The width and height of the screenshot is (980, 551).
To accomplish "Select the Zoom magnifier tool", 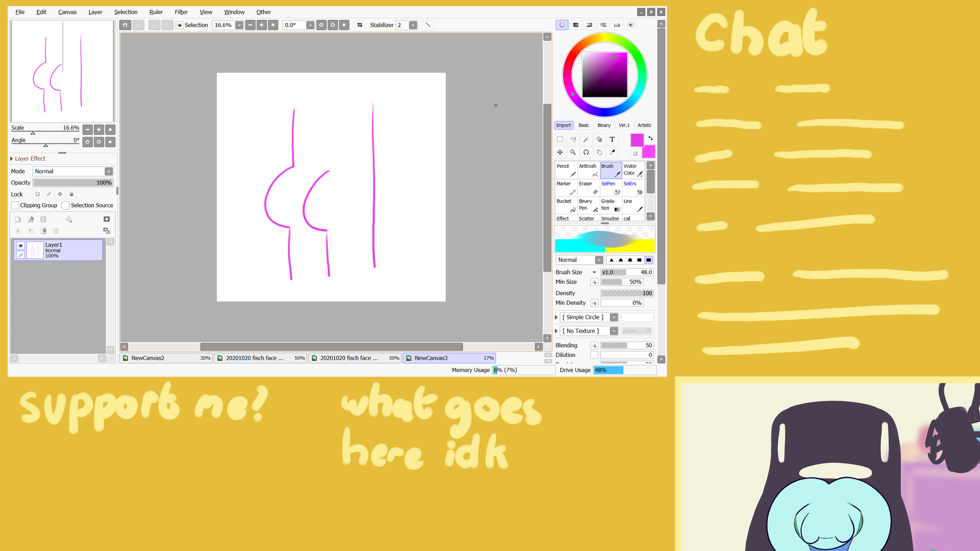I will pyautogui.click(x=573, y=152).
